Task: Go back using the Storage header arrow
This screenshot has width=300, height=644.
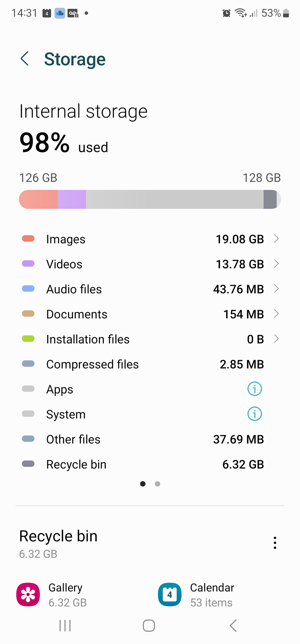Action: (25, 58)
